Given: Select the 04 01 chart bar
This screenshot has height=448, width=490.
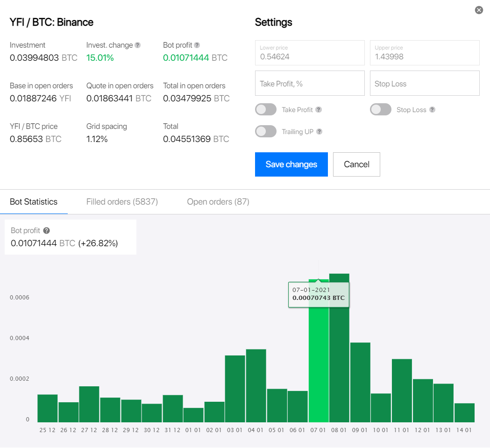Looking at the screenshot, I should click(256, 386).
